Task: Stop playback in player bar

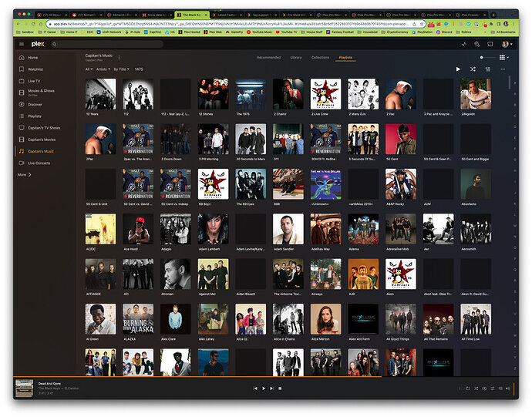Action: click(280, 388)
